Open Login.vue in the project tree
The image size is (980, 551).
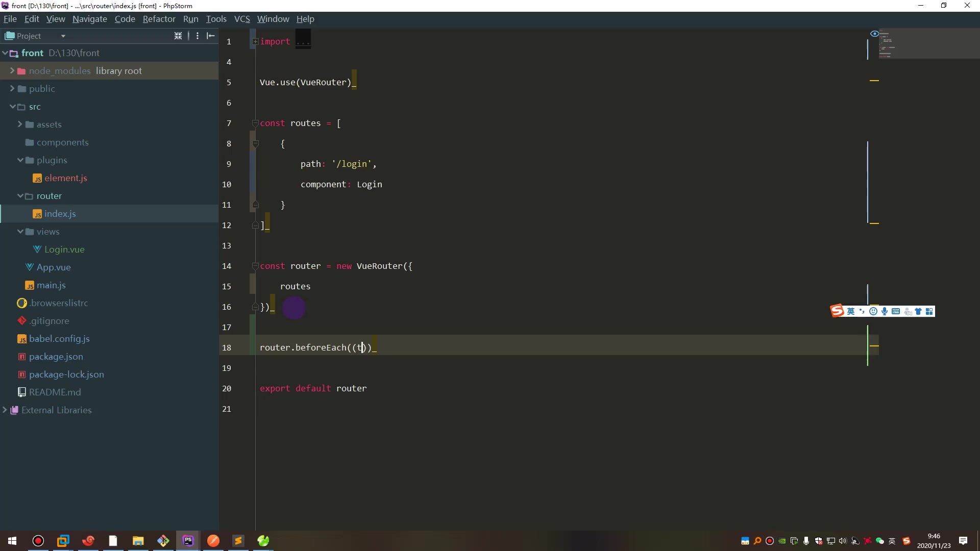click(64, 249)
